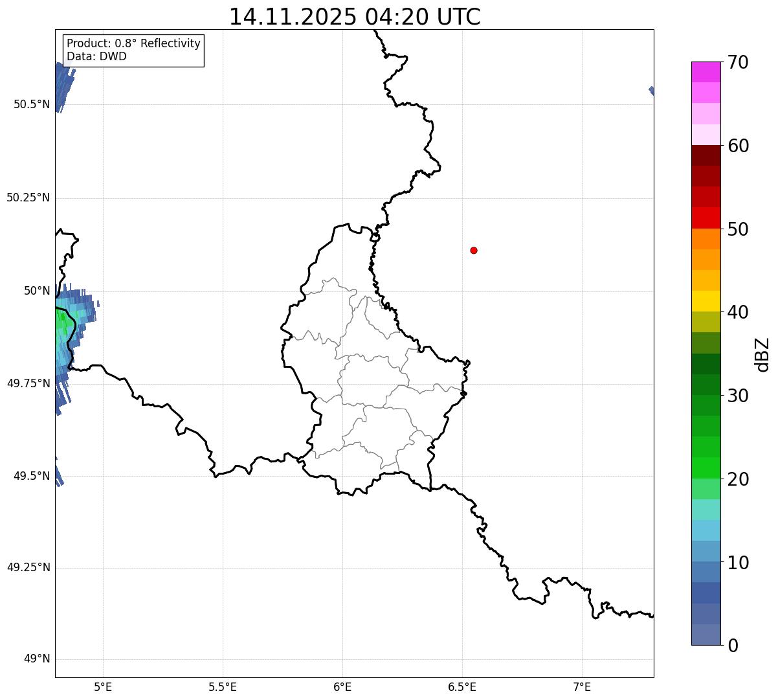Viewport: 778px width, 700px height.
Task: Click the 49.25°N latitude label
Action: pos(28,567)
